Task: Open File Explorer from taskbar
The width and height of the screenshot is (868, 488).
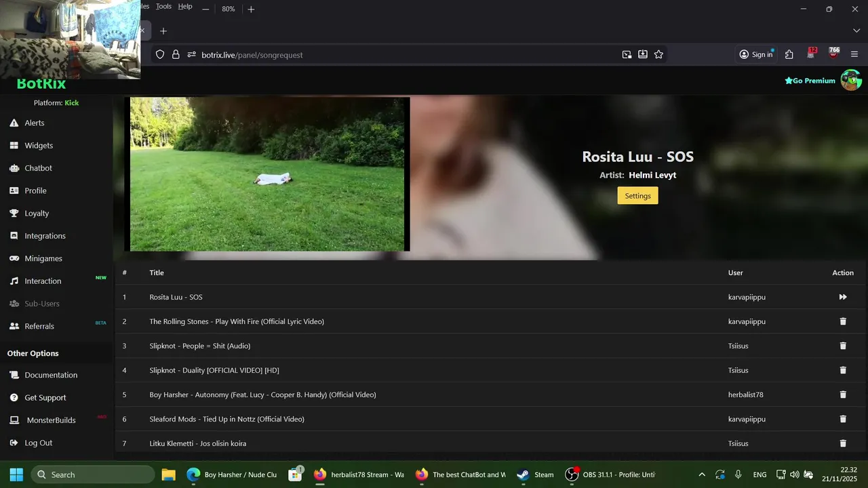Action: point(168,474)
